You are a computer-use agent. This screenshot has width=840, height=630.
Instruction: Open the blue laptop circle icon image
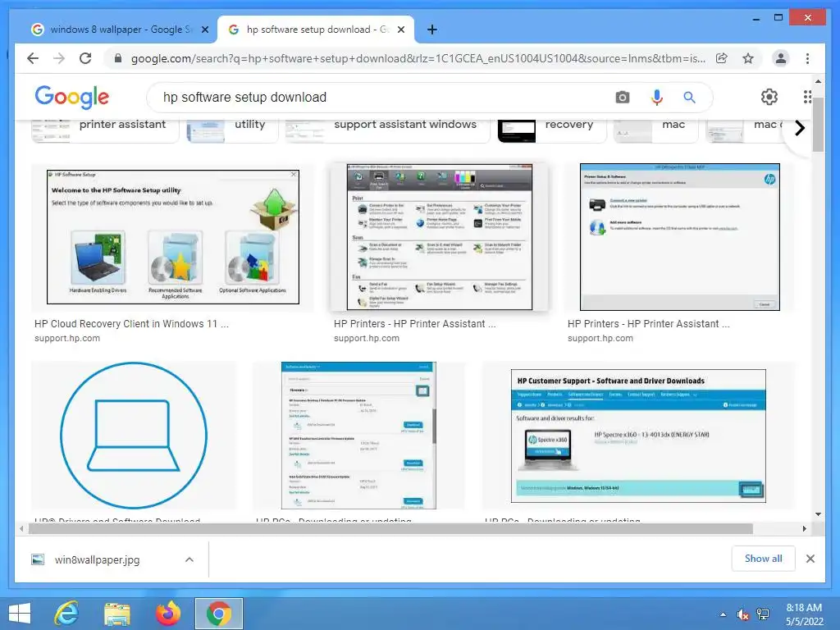(x=134, y=435)
